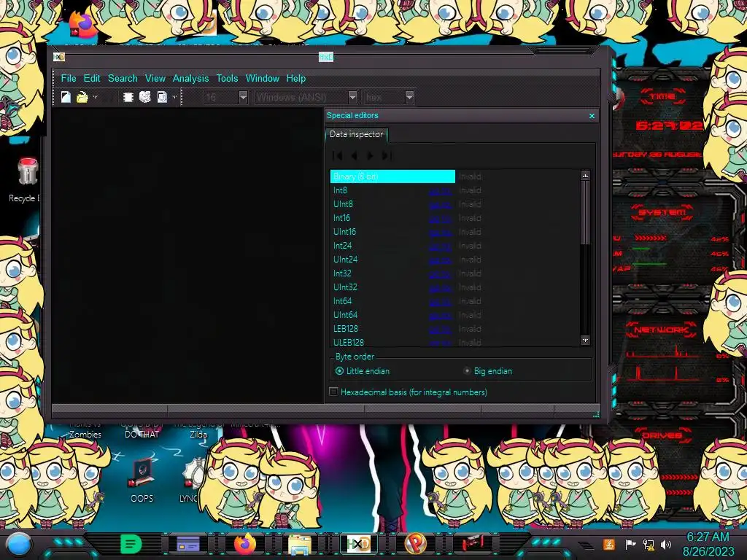Click the network warning tray icon
The height and width of the screenshot is (560, 747).
pyautogui.click(x=649, y=544)
